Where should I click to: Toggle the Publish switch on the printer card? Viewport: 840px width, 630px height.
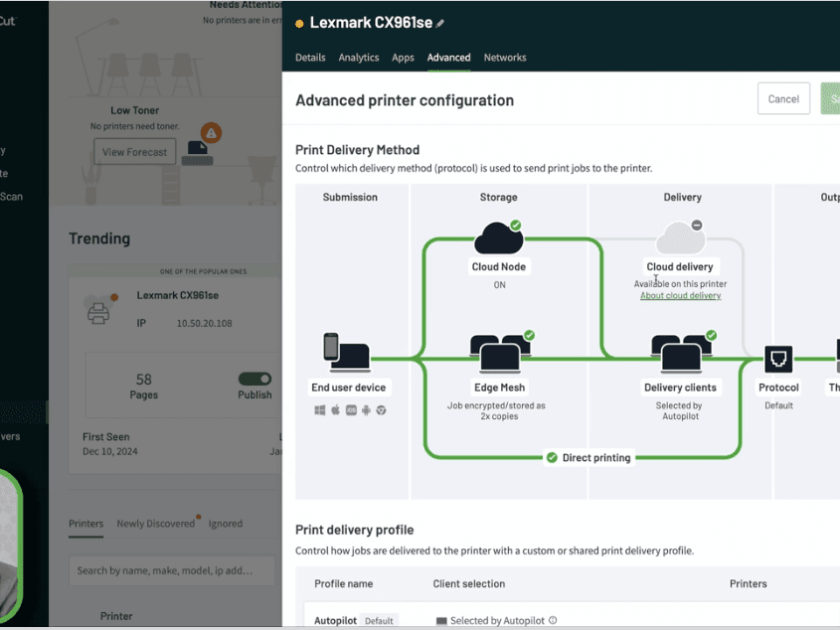(x=255, y=379)
